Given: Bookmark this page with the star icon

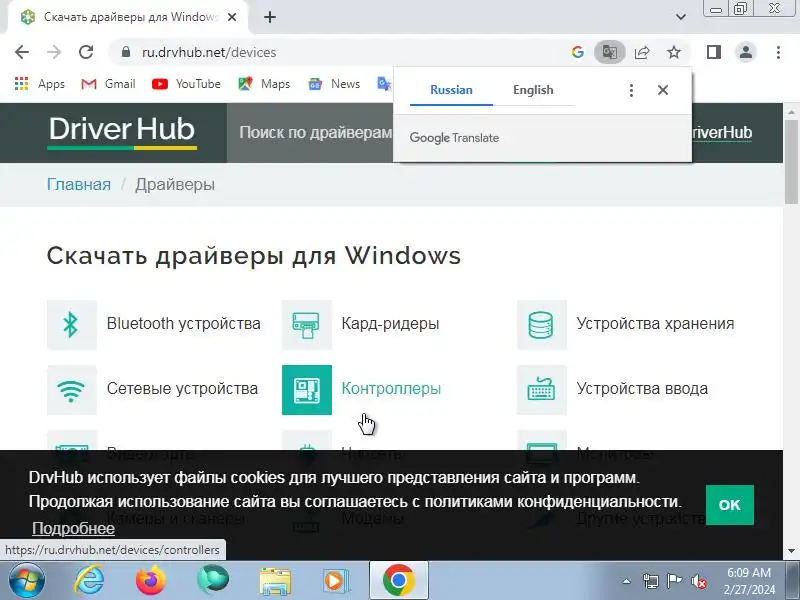Looking at the screenshot, I should coord(674,52).
